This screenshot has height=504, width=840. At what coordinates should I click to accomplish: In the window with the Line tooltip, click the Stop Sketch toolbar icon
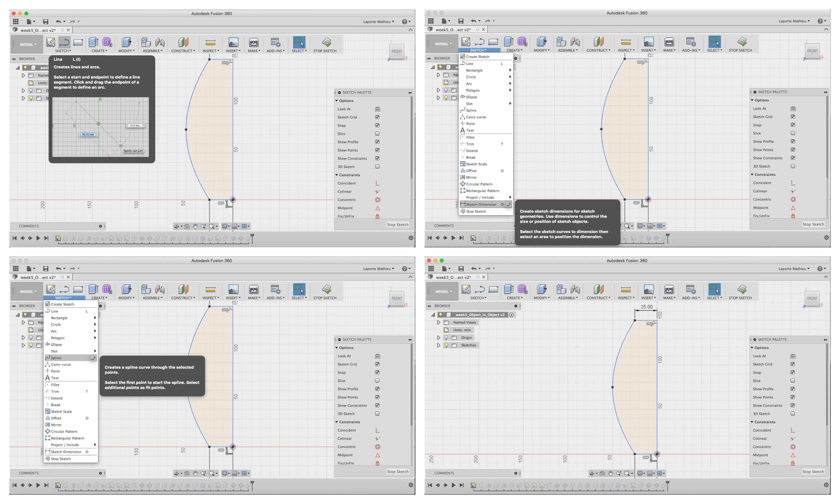[326, 42]
